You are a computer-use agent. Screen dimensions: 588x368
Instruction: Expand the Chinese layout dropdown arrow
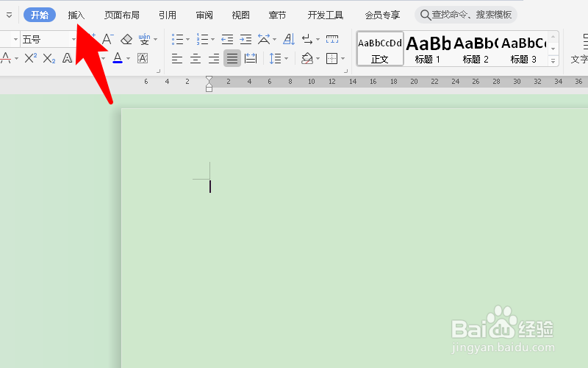(274, 39)
